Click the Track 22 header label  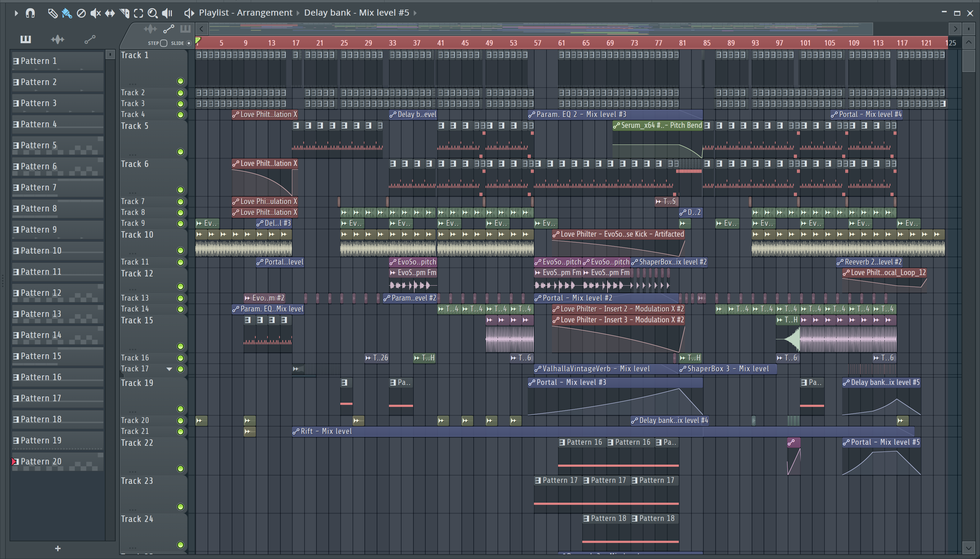tap(137, 443)
